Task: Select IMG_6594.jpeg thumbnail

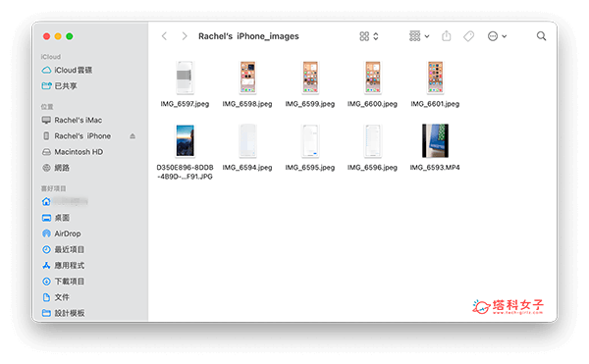Action: coord(247,140)
